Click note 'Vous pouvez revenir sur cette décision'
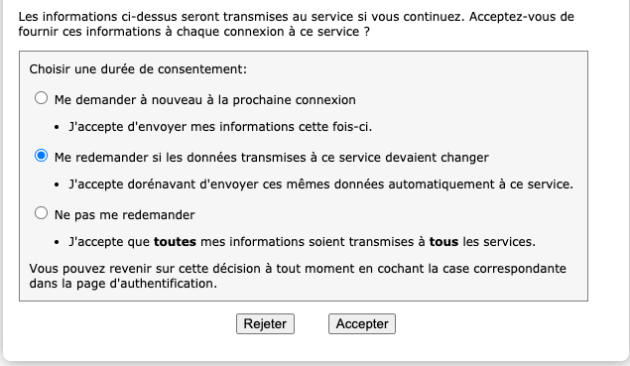 point(298,276)
